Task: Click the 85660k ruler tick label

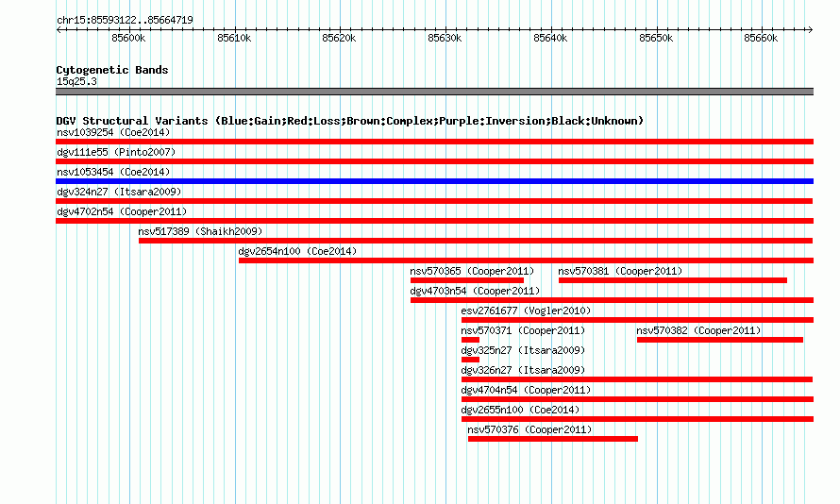Action: click(761, 38)
